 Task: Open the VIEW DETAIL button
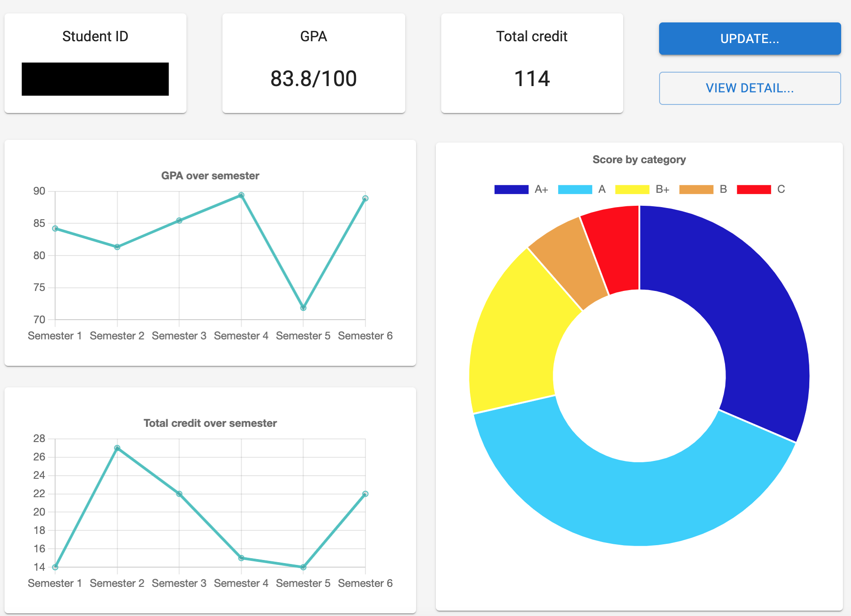[750, 88]
